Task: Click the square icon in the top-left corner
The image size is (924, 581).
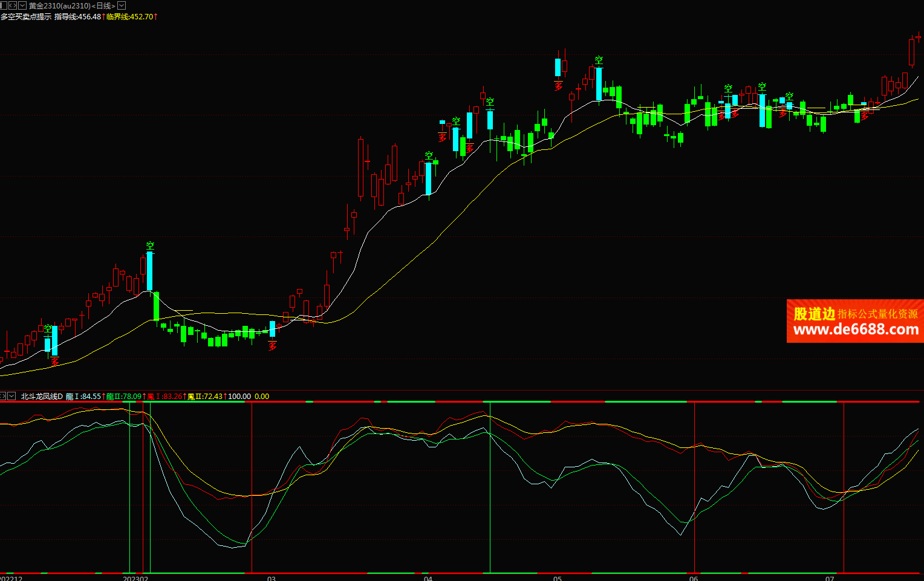Action: coord(3,5)
